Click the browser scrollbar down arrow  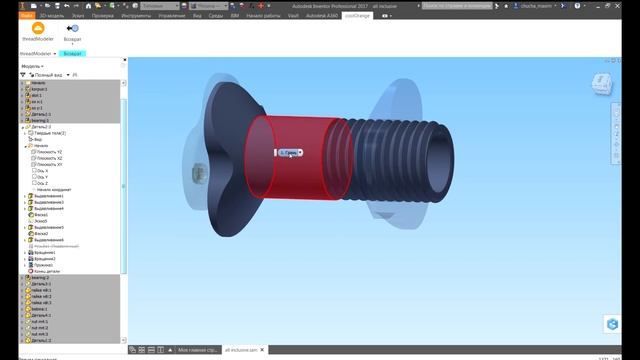[x=124, y=340]
